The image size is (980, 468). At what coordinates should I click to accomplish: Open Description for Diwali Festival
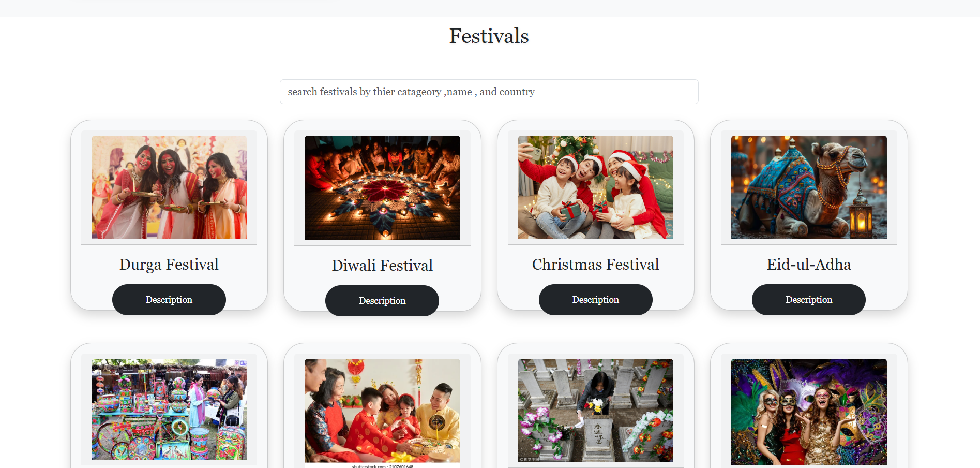pyautogui.click(x=382, y=301)
